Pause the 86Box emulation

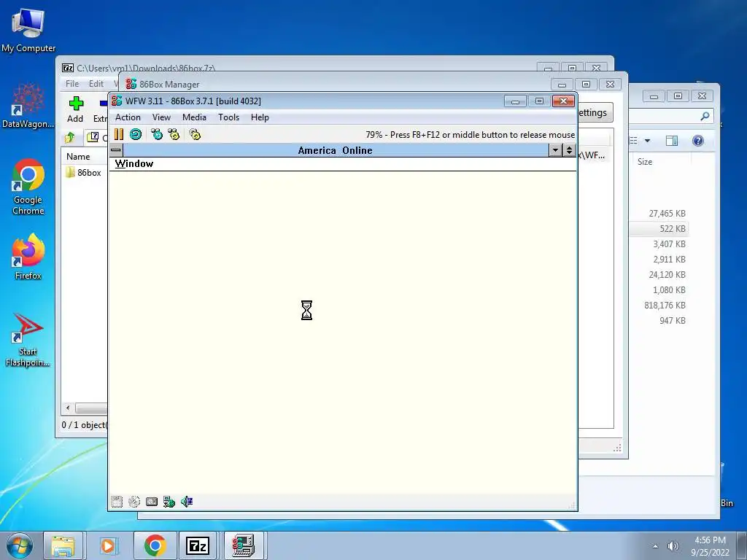click(x=119, y=134)
